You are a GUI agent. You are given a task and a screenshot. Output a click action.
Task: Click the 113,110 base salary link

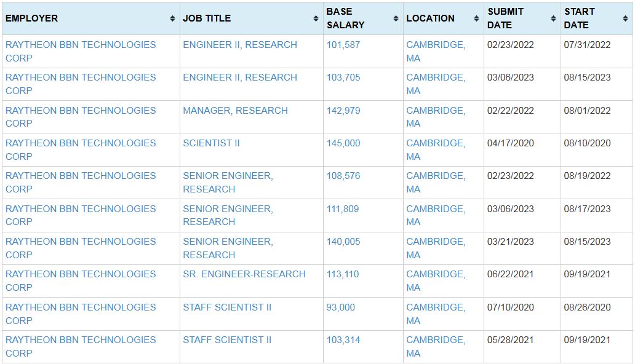click(x=343, y=274)
